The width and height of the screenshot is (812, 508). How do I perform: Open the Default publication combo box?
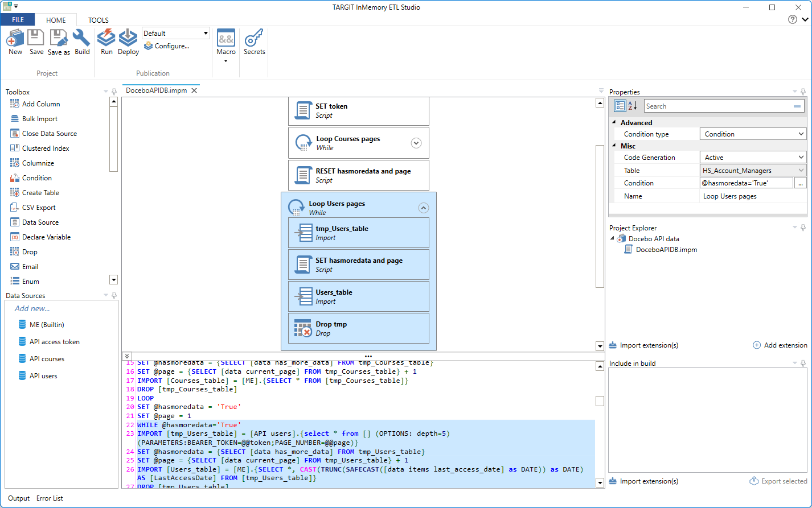click(x=176, y=34)
